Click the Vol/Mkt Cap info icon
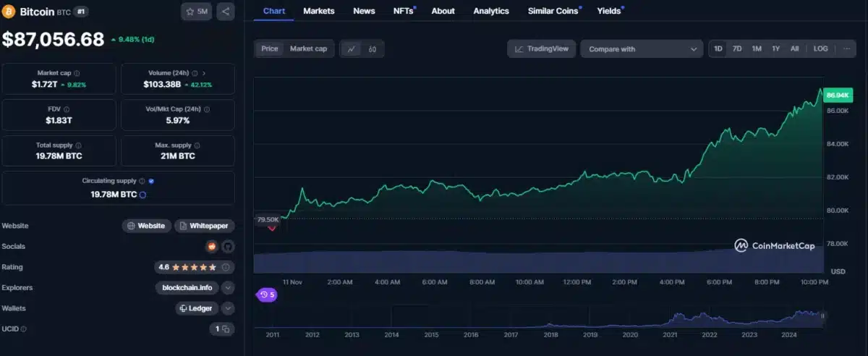Viewport: 868px width, 356px height. [x=207, y=109]
